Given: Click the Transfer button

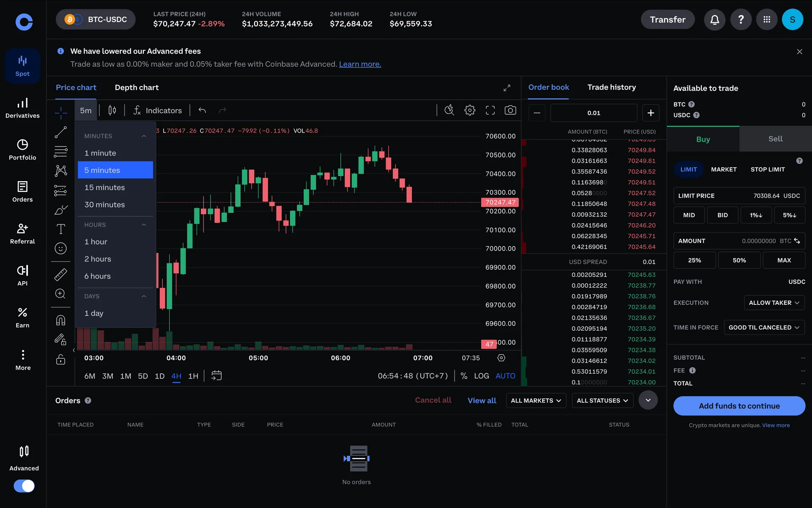Looking at the screenshot, I should point(667,19).
